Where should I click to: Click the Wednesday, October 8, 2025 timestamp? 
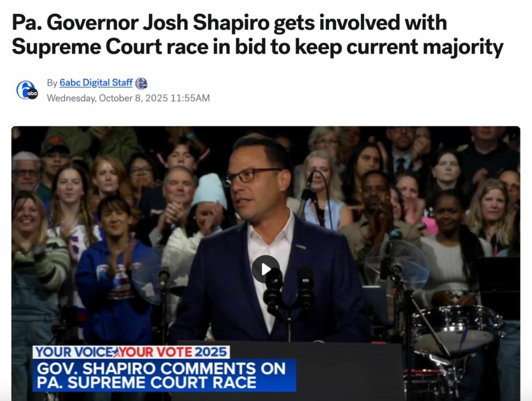(128, 98)
